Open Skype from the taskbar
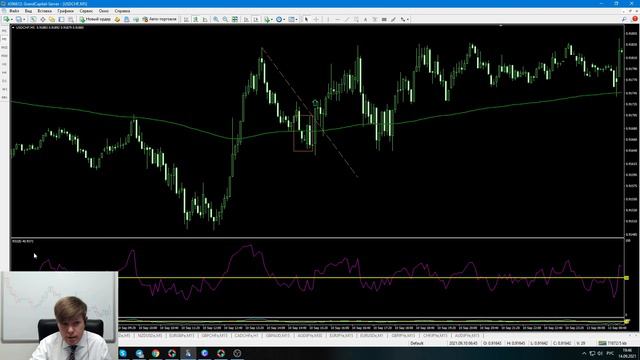This screenshot has height=360, width=640. pos(123,353)
